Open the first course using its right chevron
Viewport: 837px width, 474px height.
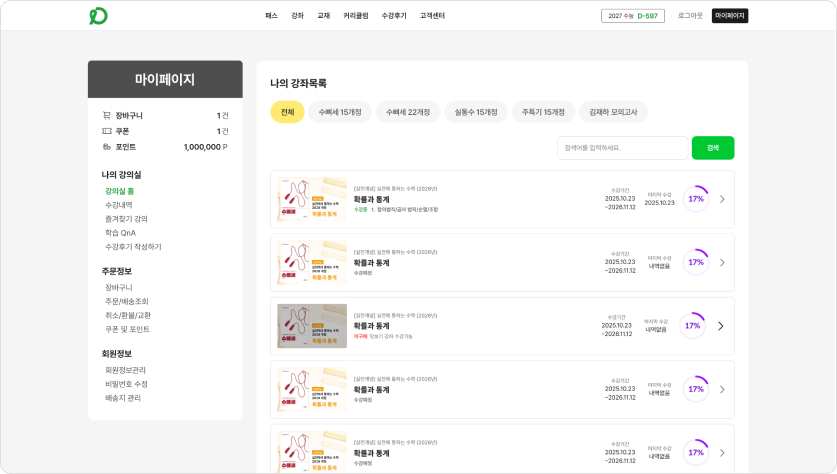coord(722,199)
